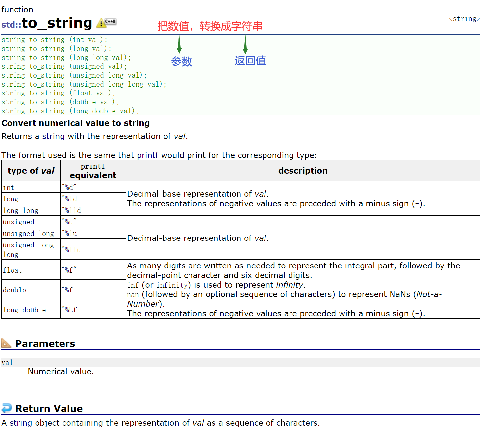
Task: Click the "%lld" format cell
Action: (93, 210)
